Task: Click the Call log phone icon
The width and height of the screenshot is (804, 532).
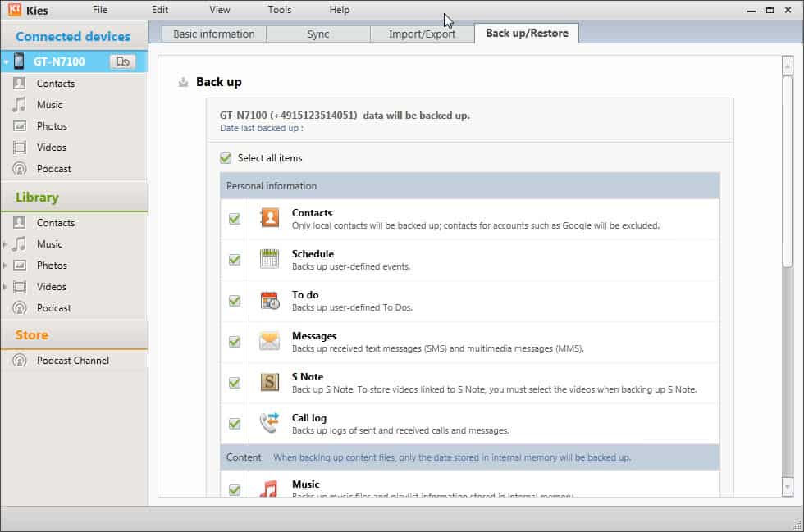Action: point(269,423)
